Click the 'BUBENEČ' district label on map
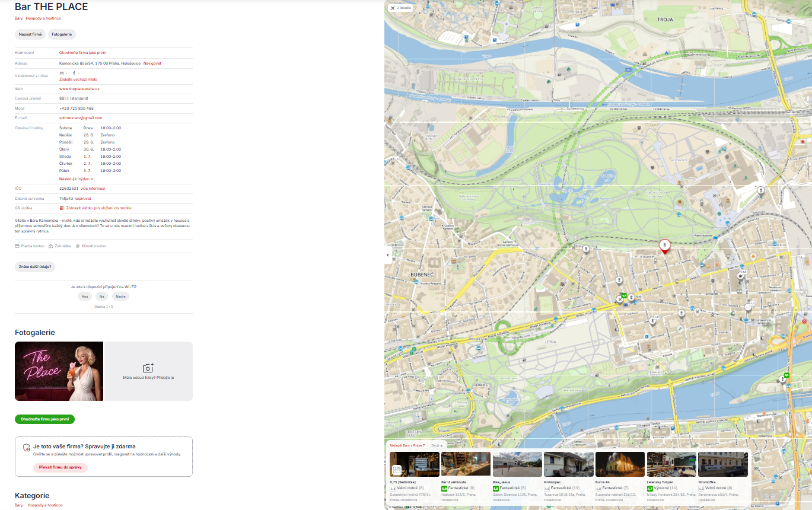812x510 pixels. click(x=422, y=275)
